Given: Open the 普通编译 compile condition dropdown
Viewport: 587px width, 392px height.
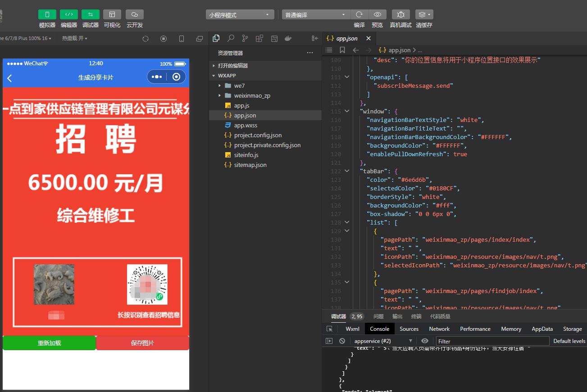Looking at the screenshot, I should tap(314, 14).
